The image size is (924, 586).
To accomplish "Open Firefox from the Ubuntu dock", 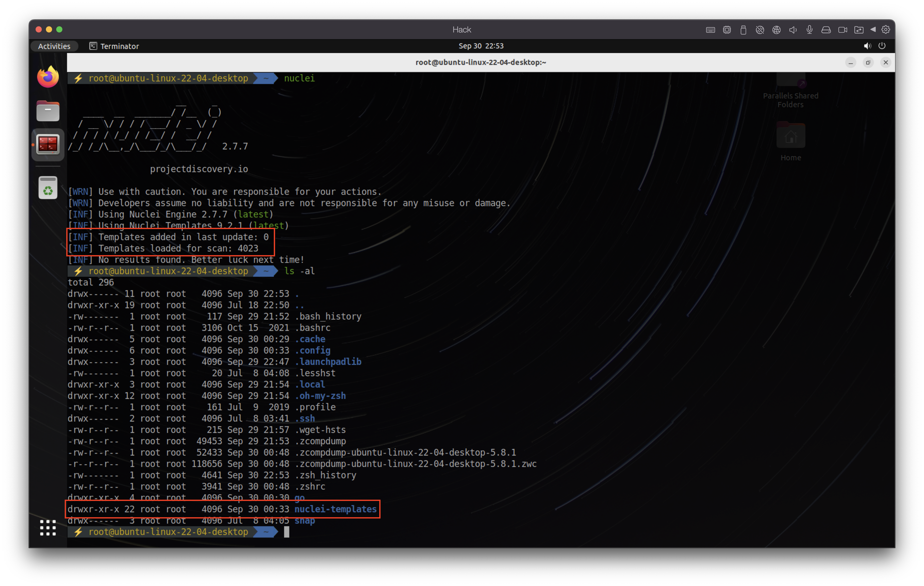I will [x=48, y=77].
